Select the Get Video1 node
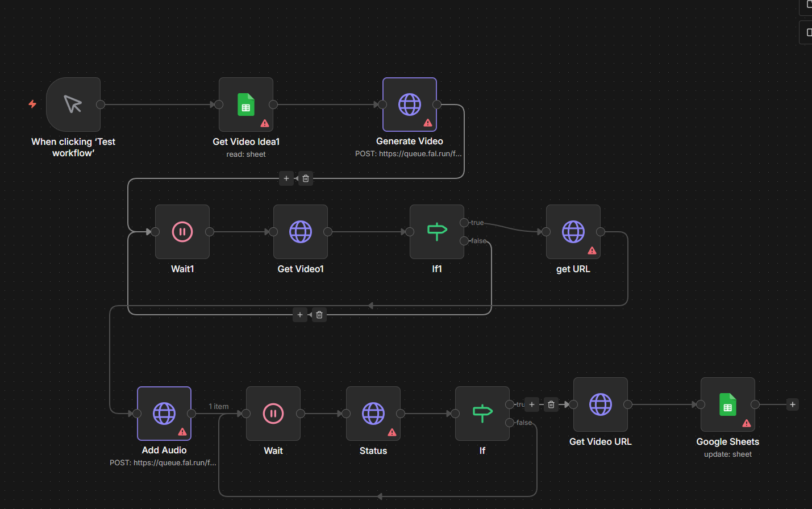This screenshot has height=509, width=812. 300,231
